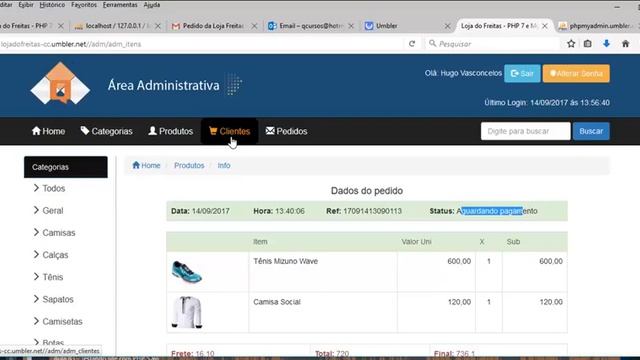Click the Alterar Senha button
The width and height of the screenshot is (640, 360).
[576, 73]
